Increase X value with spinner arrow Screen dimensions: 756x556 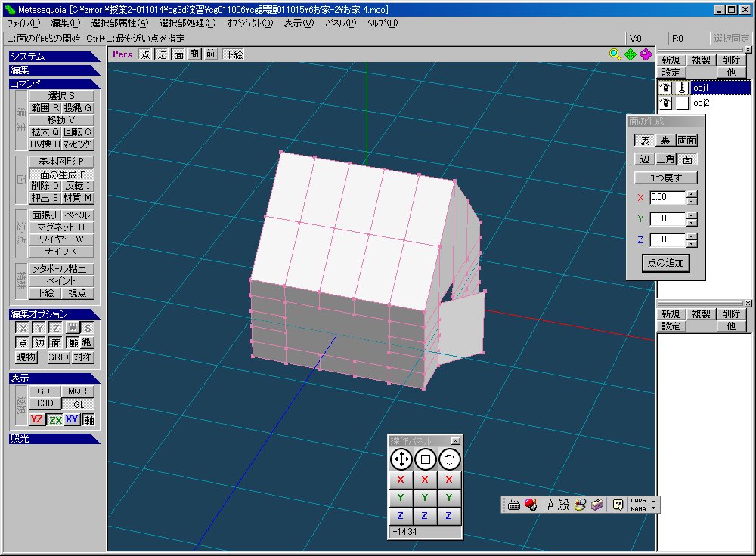pos(692,194)
